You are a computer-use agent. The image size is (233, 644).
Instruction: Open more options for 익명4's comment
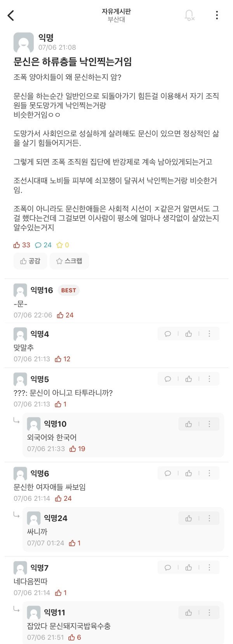209,334
